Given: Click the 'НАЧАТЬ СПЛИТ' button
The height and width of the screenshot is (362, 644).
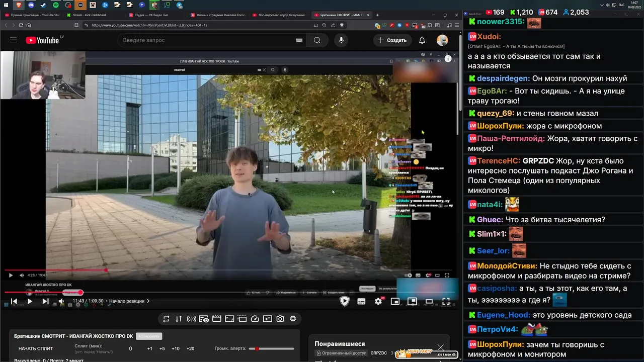Looking at the screenshot, I should 36,349.
